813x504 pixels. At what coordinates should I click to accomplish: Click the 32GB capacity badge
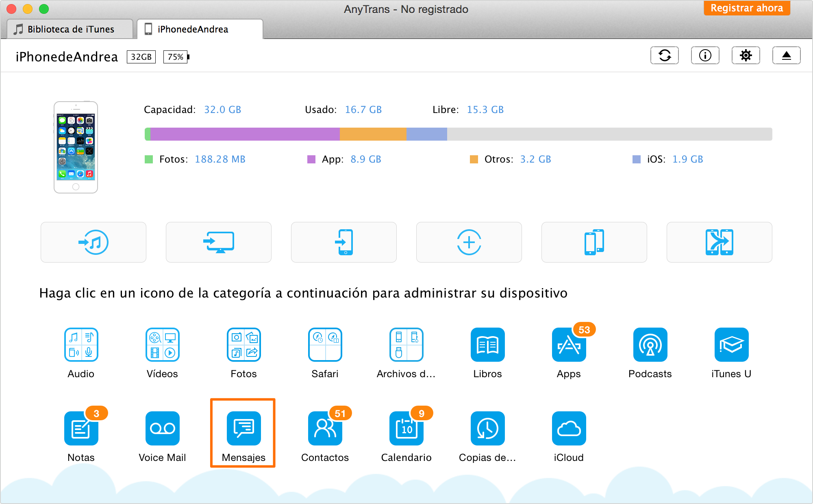point(141,57)
